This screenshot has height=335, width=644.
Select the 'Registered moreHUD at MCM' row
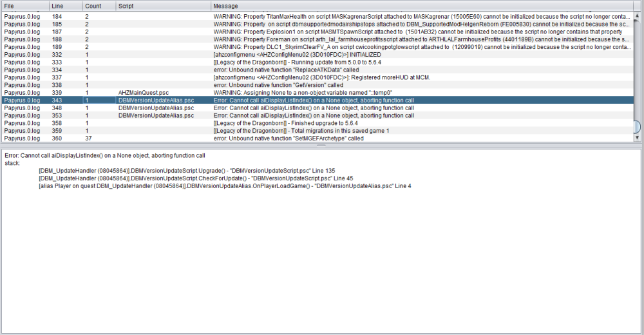pyautogui.click(x=317, y=77)
